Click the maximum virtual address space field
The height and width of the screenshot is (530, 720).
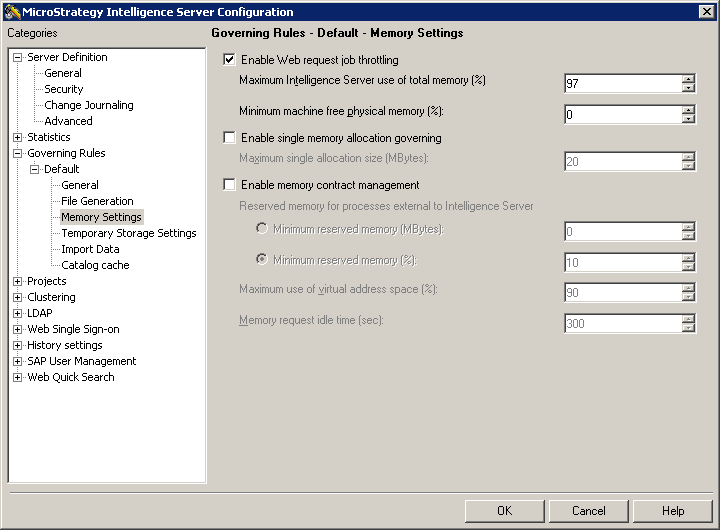[623, 293]
